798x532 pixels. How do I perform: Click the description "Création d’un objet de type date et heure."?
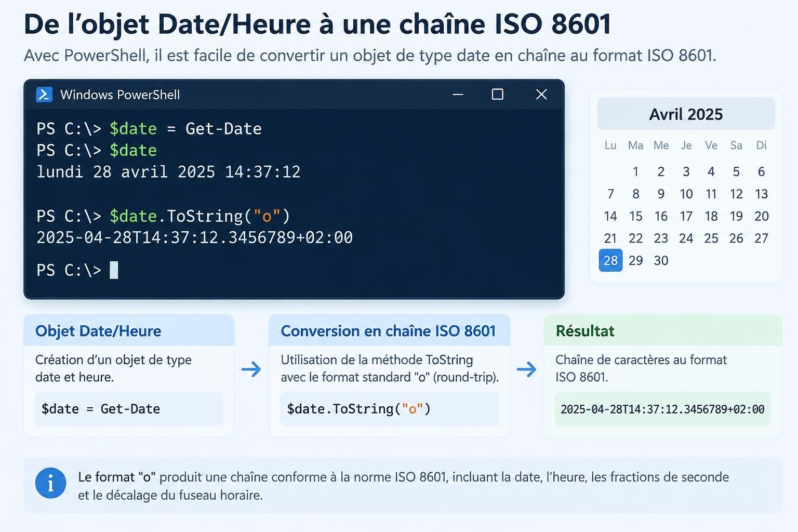coord(113,368)
